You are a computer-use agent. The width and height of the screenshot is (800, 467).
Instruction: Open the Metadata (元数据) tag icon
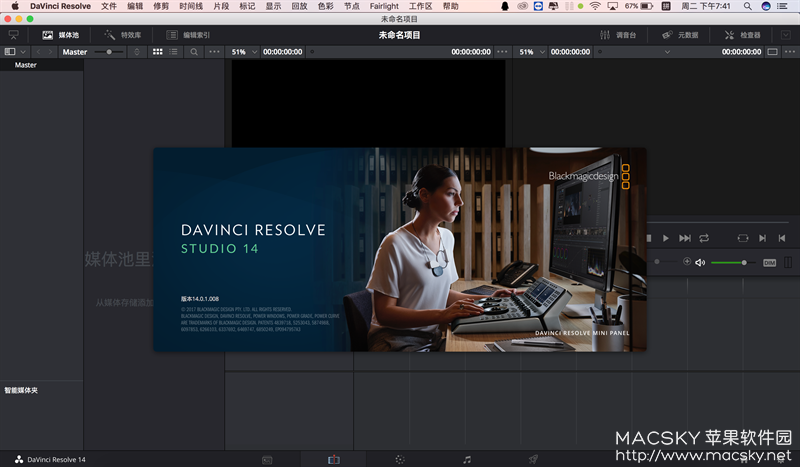(x=667, y=35)
